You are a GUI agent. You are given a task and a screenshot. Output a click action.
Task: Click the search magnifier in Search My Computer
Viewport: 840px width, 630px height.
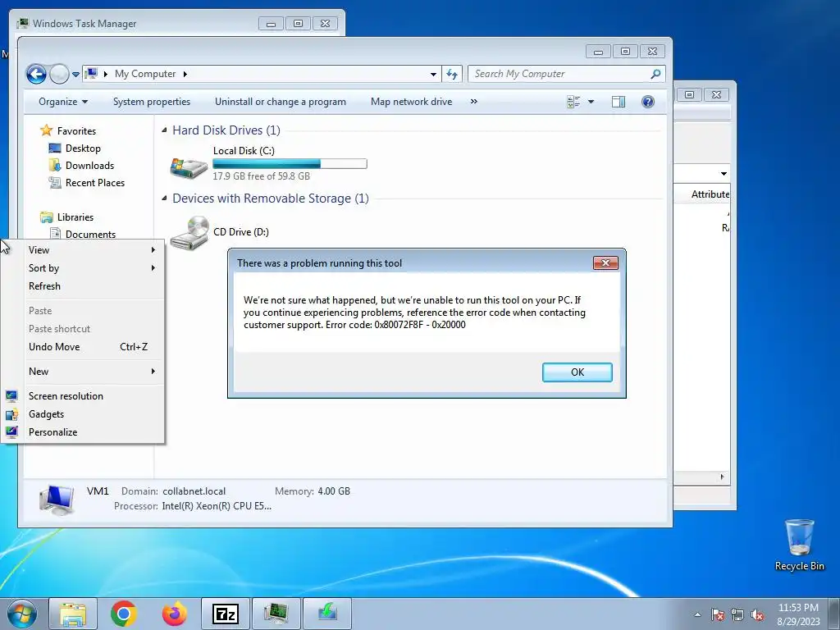(655, 74)
